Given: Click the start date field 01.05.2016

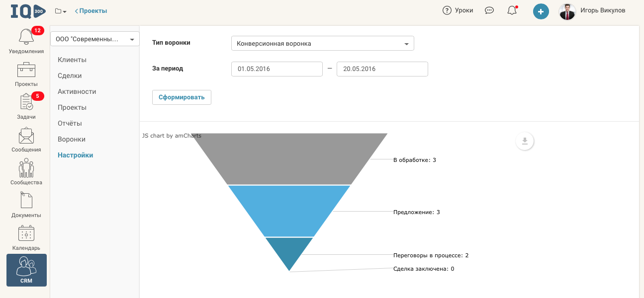Looking at the screenshot, I should pyautogui.click(x=277, y=69).
